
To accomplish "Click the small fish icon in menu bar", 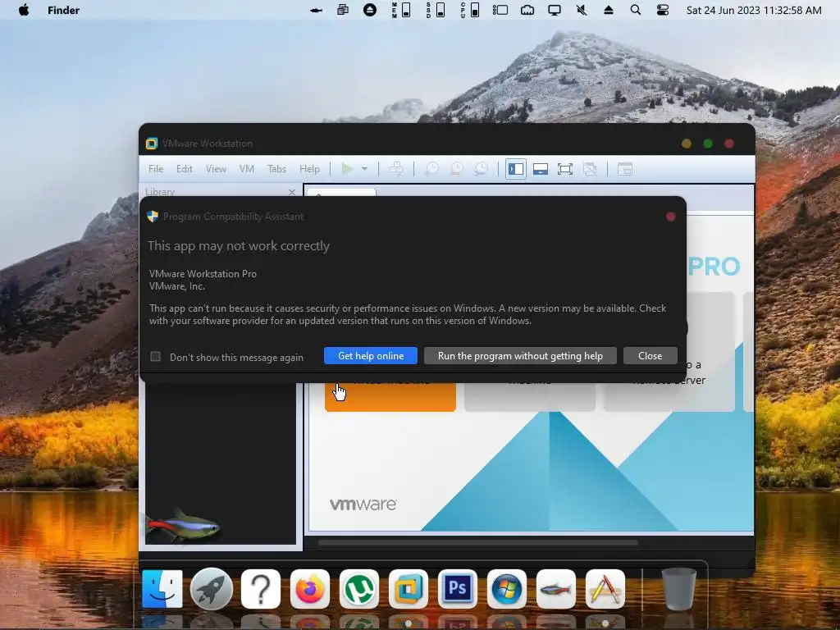I will pos(316,10).
